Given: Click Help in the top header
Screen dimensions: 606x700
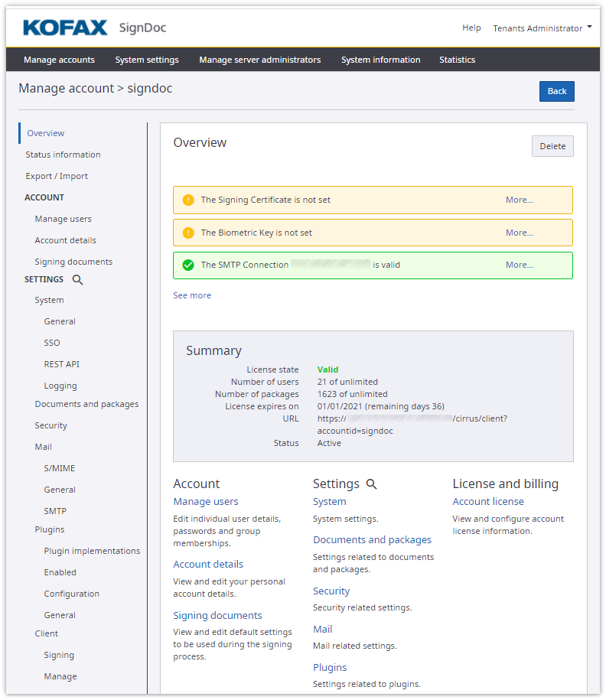Looking at the screenshot, I should tap(471, 28).
